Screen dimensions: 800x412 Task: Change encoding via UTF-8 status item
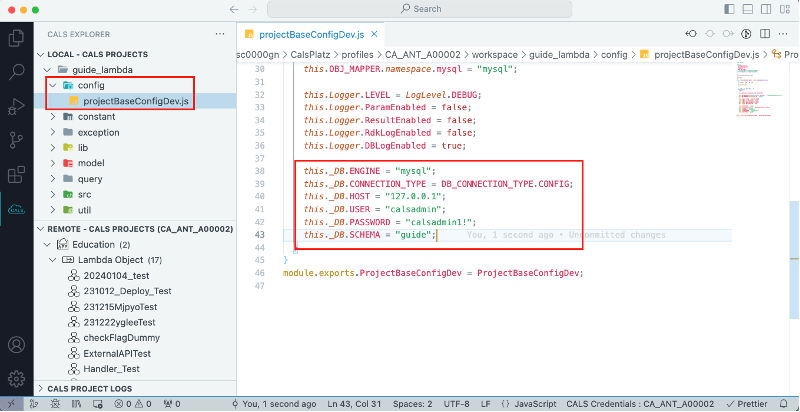[457, 404]
